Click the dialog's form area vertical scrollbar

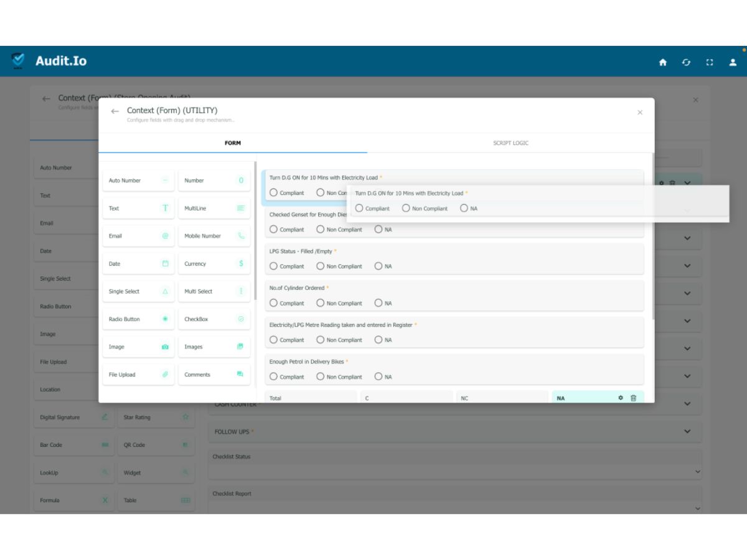pyautogui.click(x=652, y=236)
